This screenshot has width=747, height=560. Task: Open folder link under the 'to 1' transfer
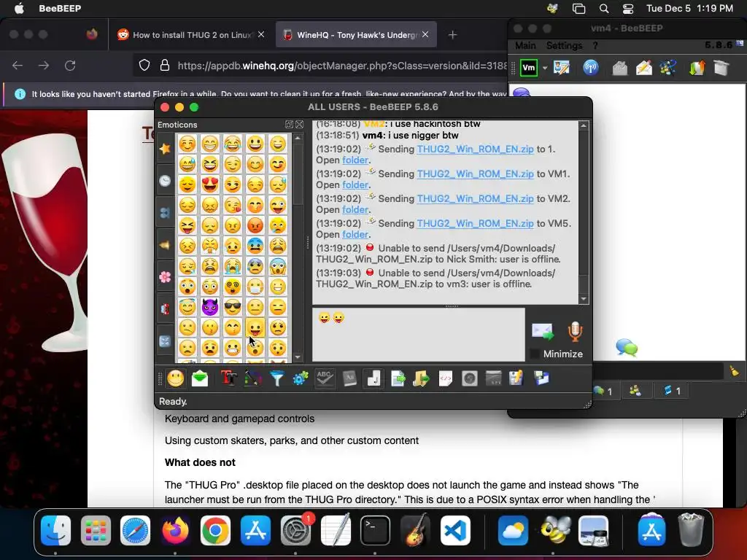tap(355, 160)
